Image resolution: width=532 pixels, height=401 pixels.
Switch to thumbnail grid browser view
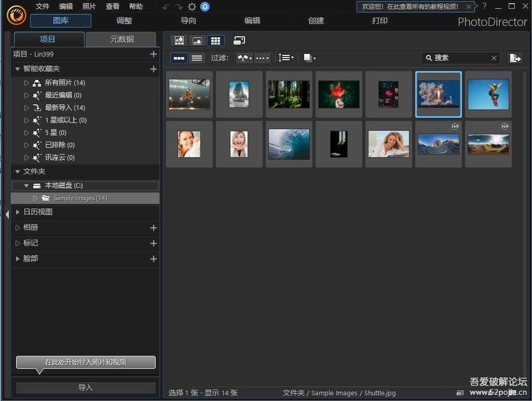click(215, 40)
